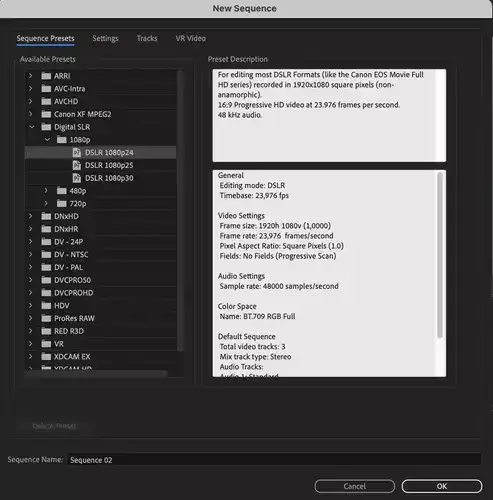This screenshot has width=493, height=500.
Task: Cancel the New Sequence dialog
Action: click(x=355, y=486)
